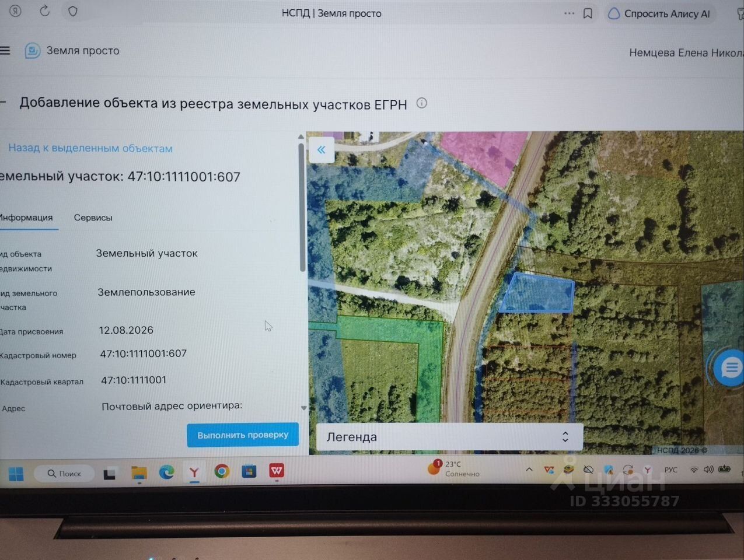Click the info panel scroll down arrow

[303, 408]
